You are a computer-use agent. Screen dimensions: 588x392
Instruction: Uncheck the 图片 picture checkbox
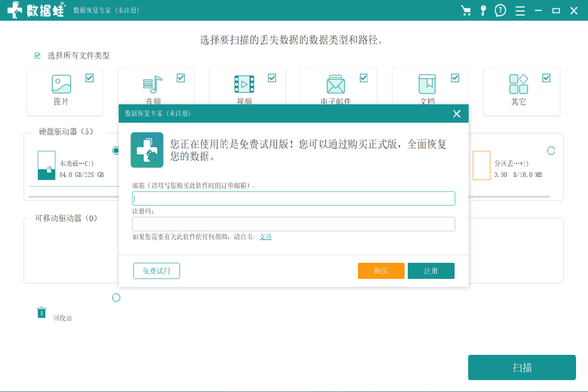[x=90, y=78]
